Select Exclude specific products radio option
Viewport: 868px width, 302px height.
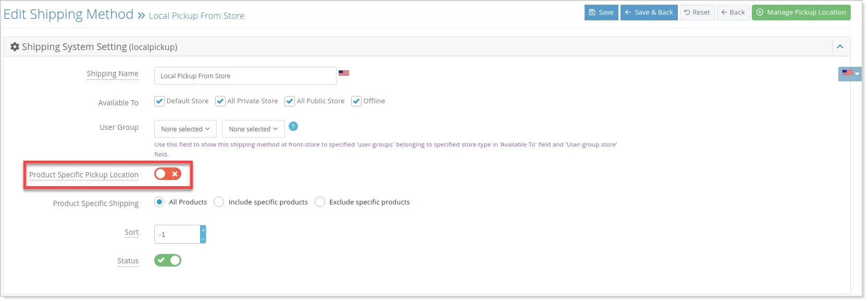(320, 202)
